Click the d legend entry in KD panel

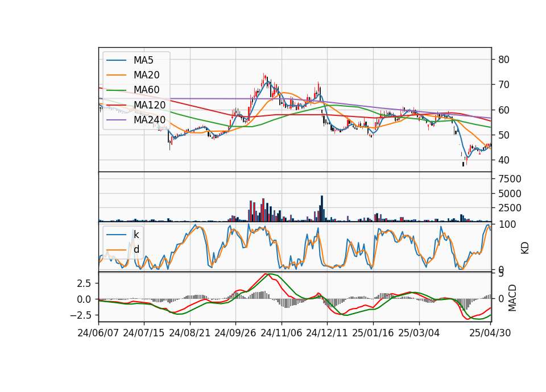136,249
